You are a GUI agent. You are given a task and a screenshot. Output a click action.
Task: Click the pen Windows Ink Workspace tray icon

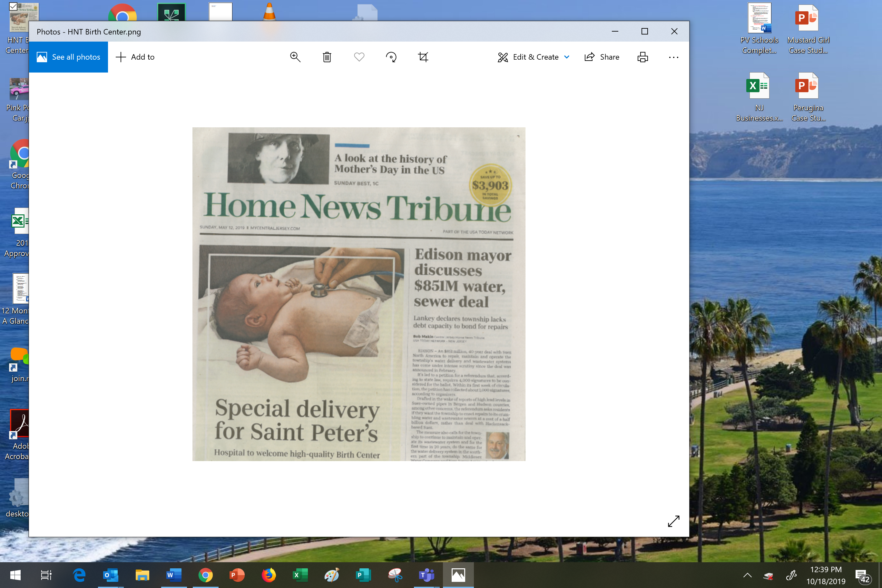tap(791, 575)
